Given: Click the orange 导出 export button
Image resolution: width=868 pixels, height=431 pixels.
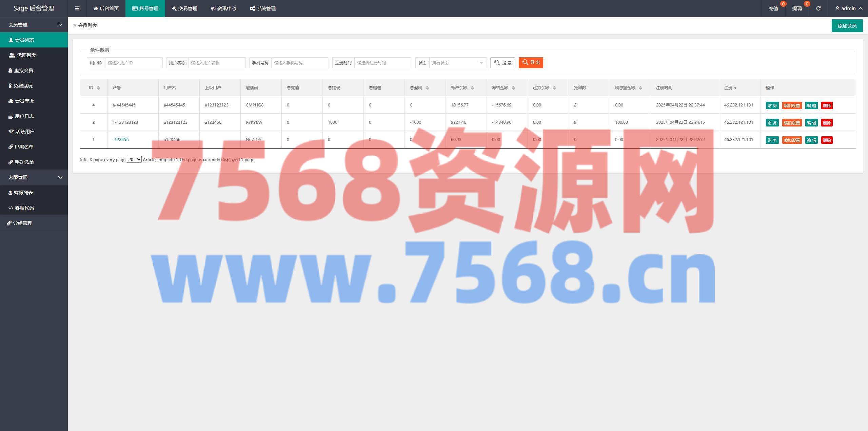Looking at the screenshot, I should [531, 63].
